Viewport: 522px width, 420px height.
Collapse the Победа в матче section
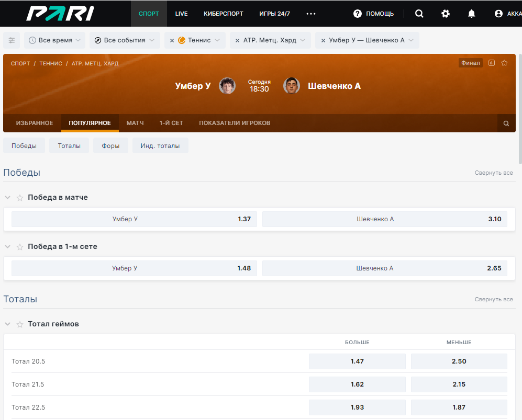click(x=8, y=198)
